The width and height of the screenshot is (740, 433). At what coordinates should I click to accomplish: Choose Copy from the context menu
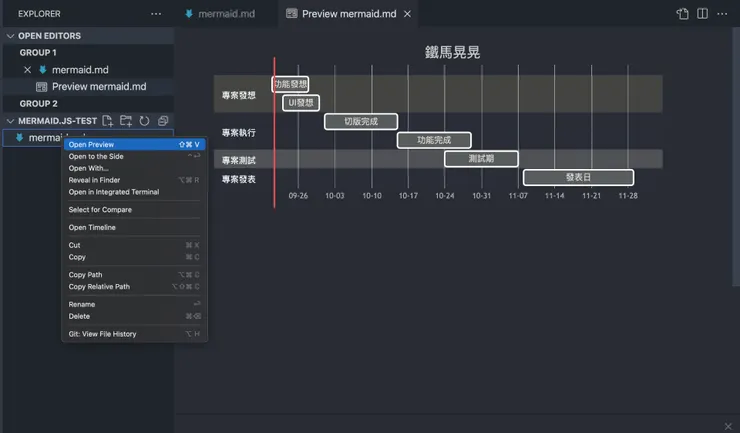135,257
